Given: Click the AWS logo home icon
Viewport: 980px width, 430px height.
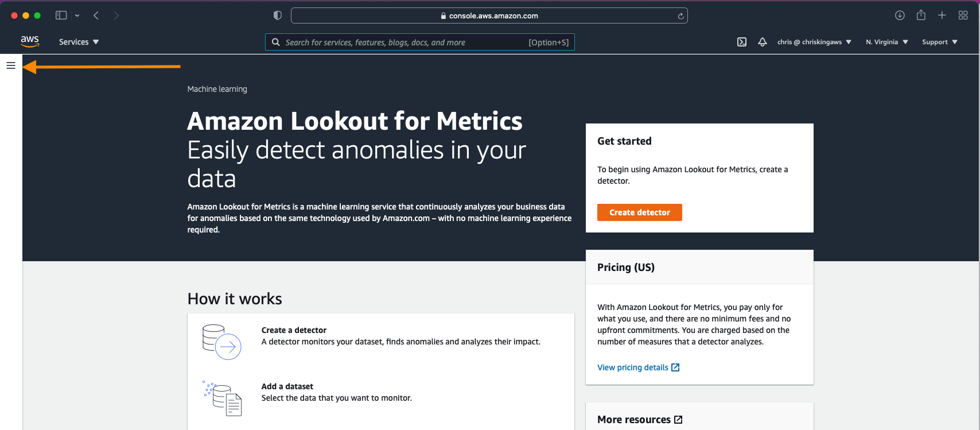Looking at the screenshot, I should (x=30, y=41).
